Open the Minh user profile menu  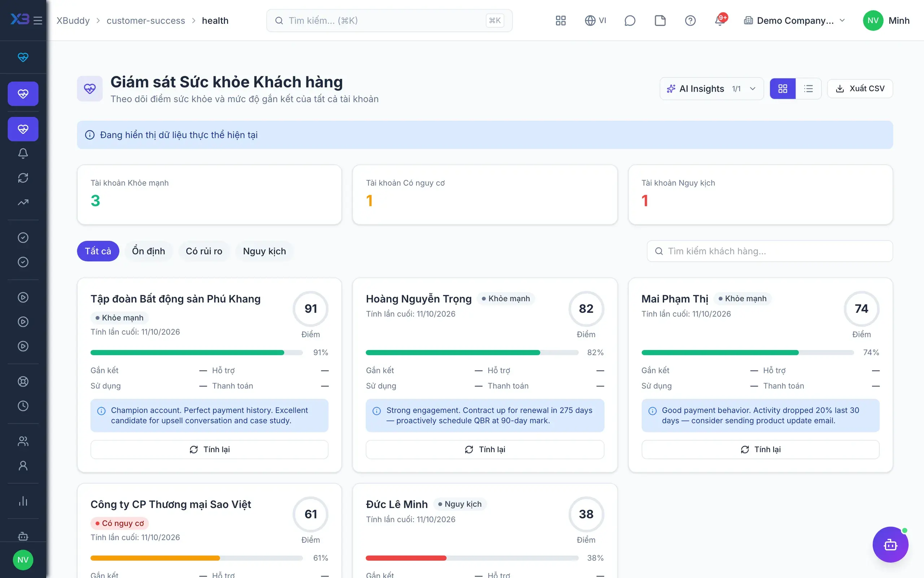[x=886, y=21]
